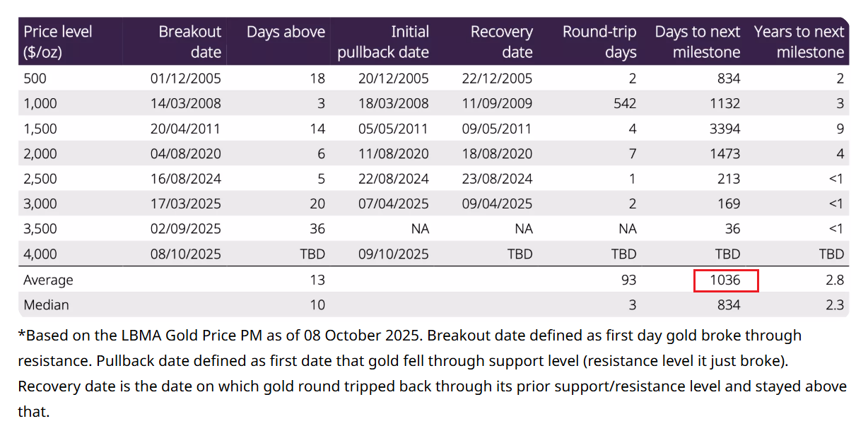Click the "Days to next milestone" header
This screenshot has width=868, height=438.
pos(697,42)
